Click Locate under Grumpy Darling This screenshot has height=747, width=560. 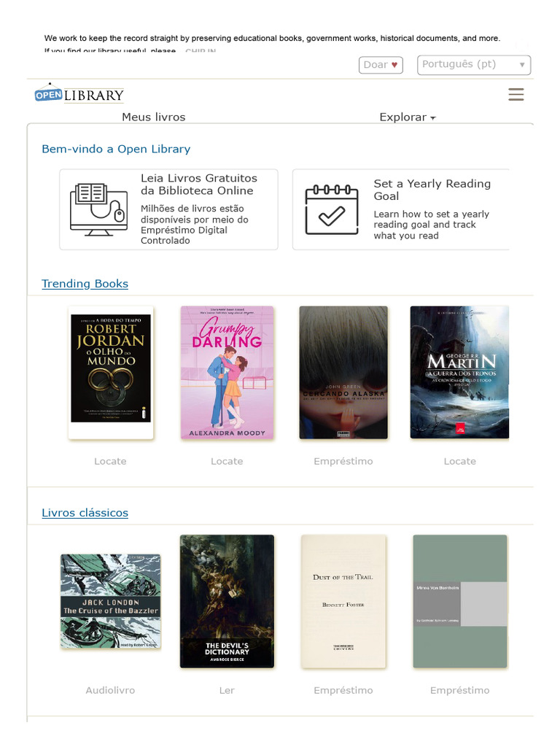pyautogui.click(x=227, y=461)
